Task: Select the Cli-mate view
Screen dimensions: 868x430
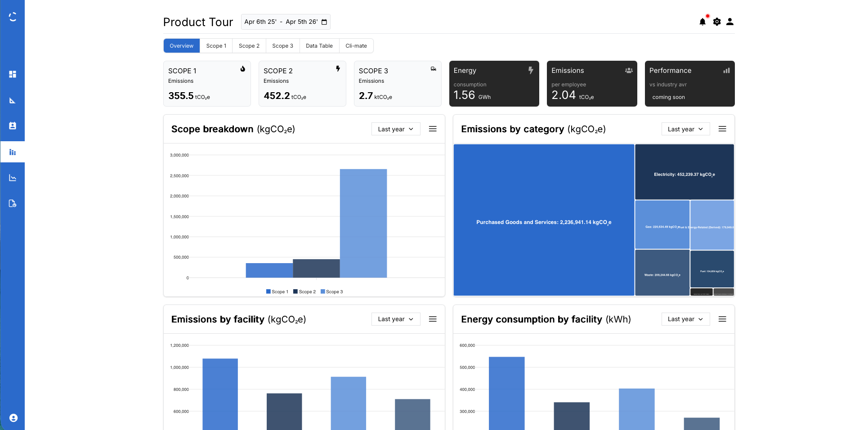Action: click(356, 45)
